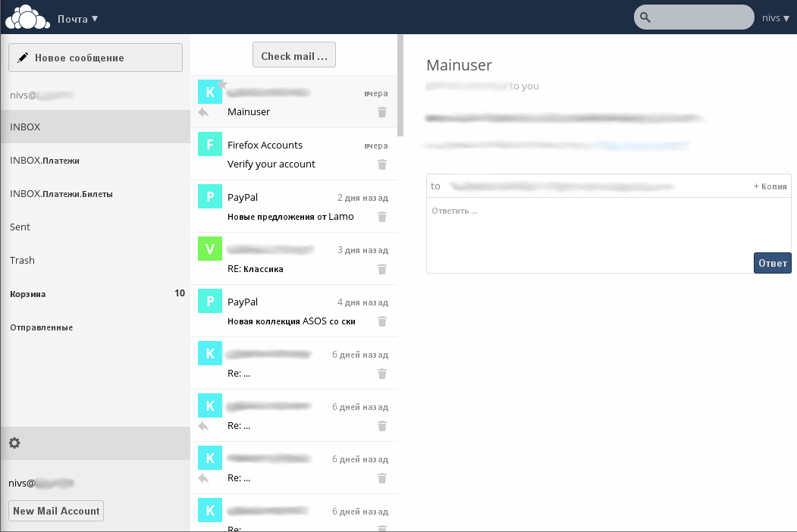This screenshot has height=532, width=797.
Task: Click the green V avatar on RE: Классика
Action: point(209,248)
